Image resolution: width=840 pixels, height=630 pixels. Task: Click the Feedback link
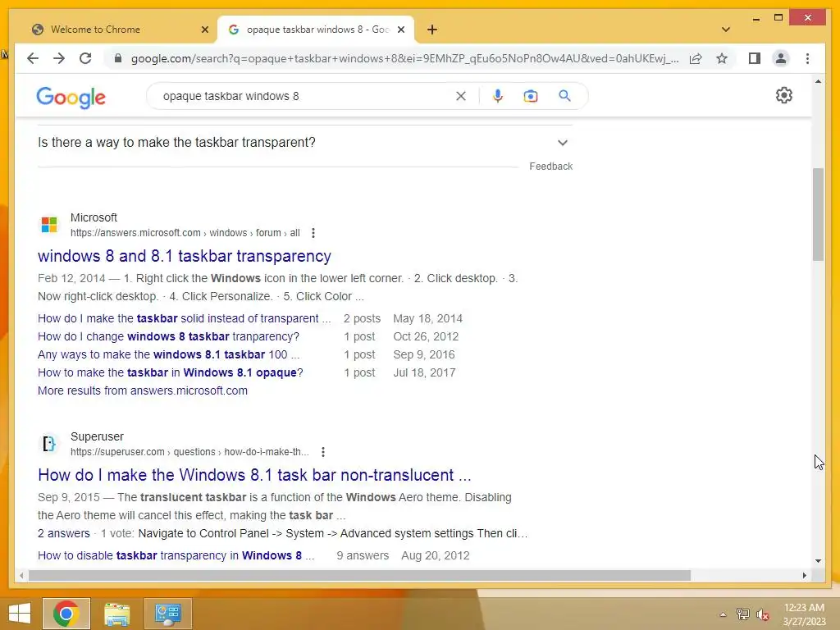pos(550,167)
